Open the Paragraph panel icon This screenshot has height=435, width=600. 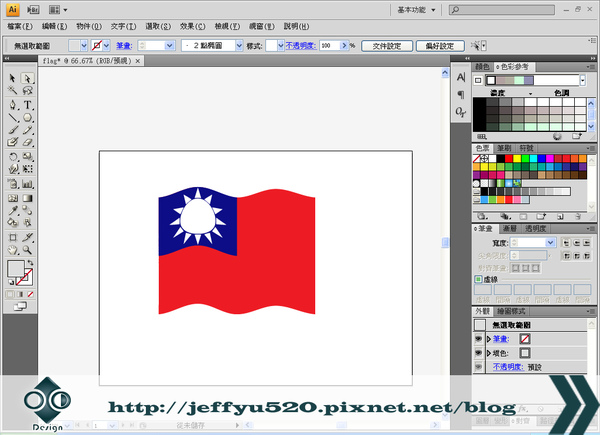click(461, 94)
